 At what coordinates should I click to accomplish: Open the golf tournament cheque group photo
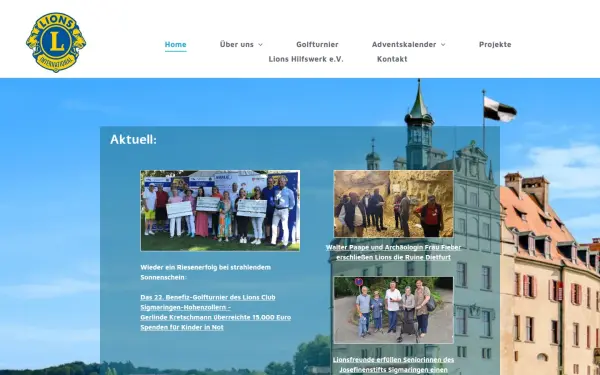(x=220, y=210)
